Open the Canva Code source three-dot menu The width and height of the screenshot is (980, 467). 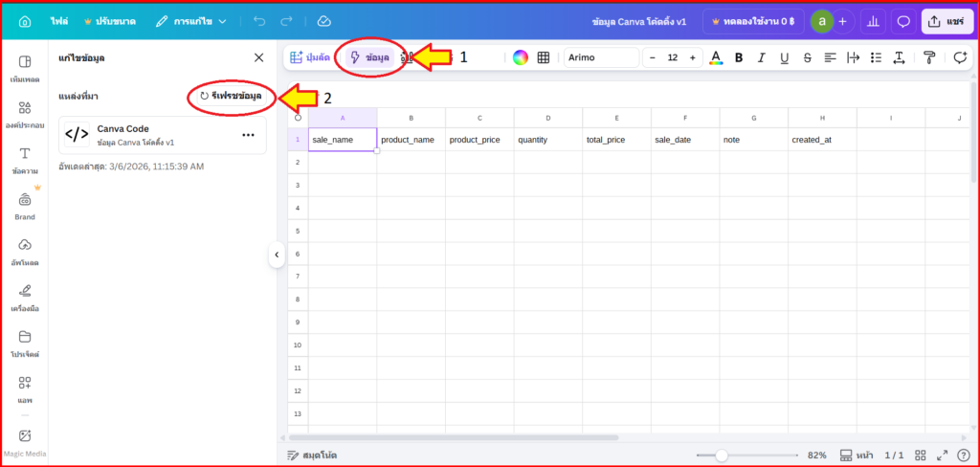249,135
